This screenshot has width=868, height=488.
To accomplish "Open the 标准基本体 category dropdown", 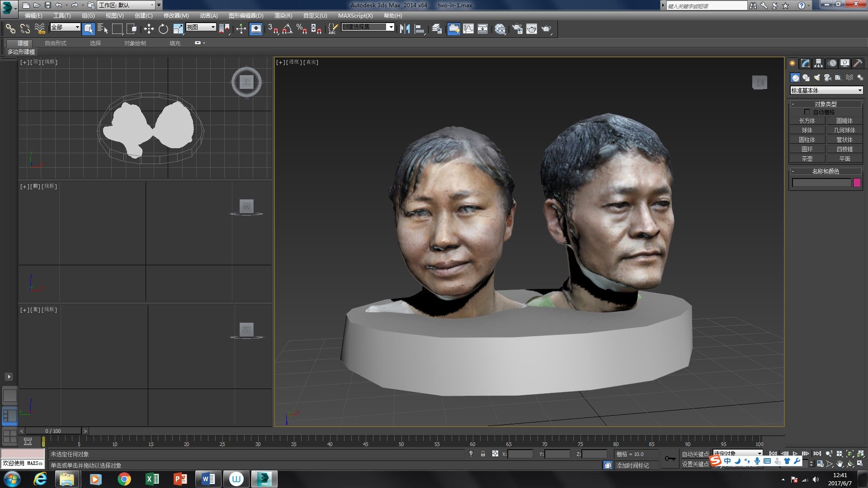I will tap(826, 90).
